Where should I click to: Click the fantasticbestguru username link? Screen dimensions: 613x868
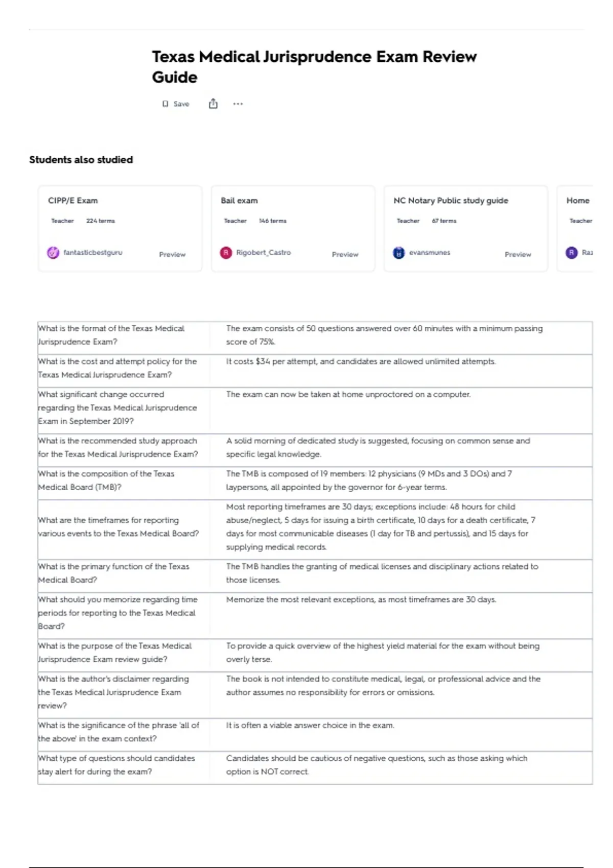[x=93, y=252]
